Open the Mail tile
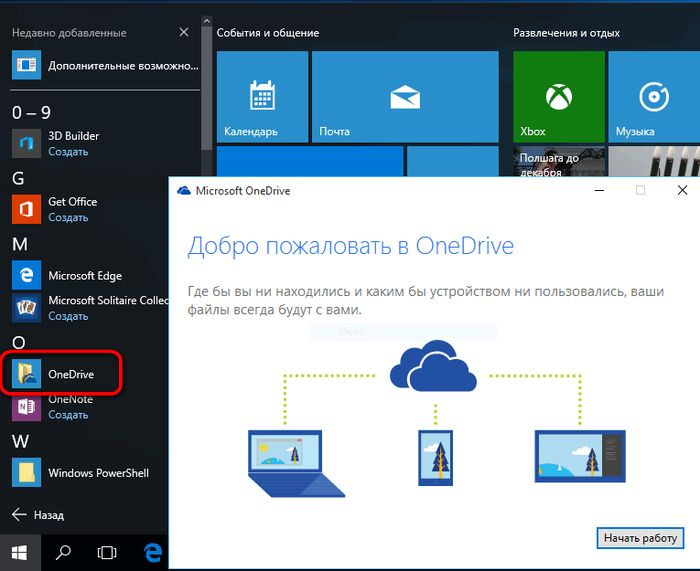Screen dimensions: 700x571 [x=403, y=97]
